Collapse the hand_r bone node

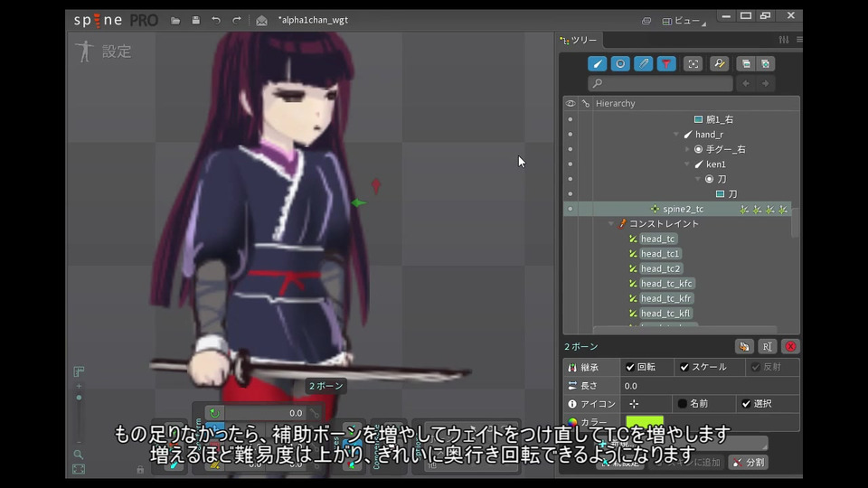tap(676, 135)
